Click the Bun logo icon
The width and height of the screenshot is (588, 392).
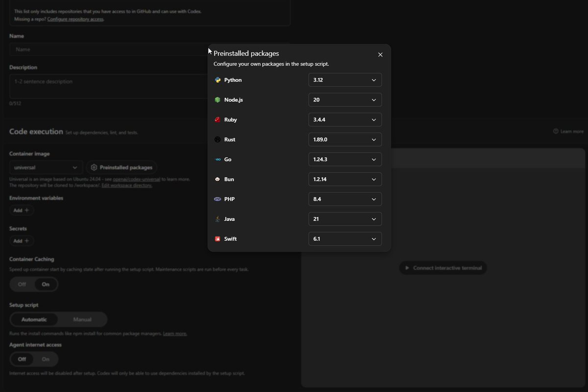[218, 179]
